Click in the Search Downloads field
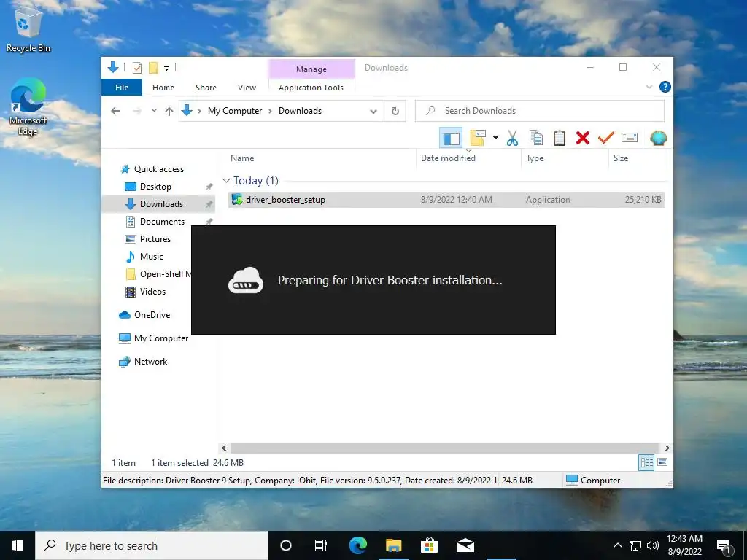Image resolution: width=747 pixels, height=560 pixels. click(540, 111)
